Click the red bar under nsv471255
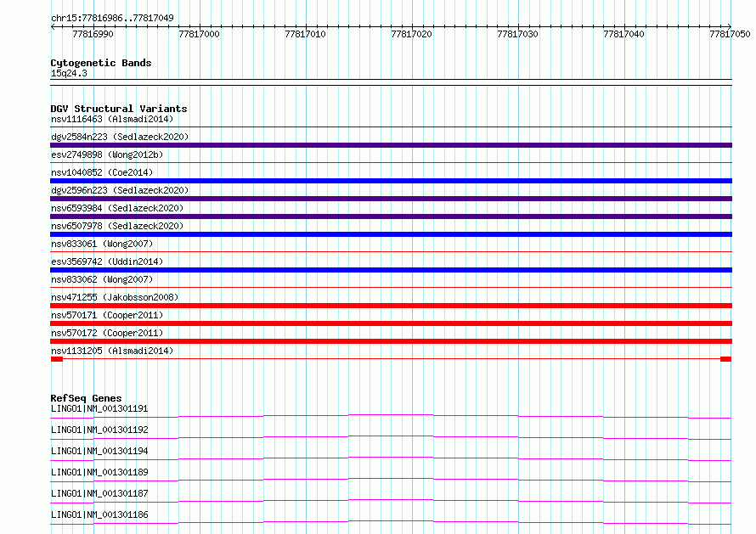 (x=391, y=306)
